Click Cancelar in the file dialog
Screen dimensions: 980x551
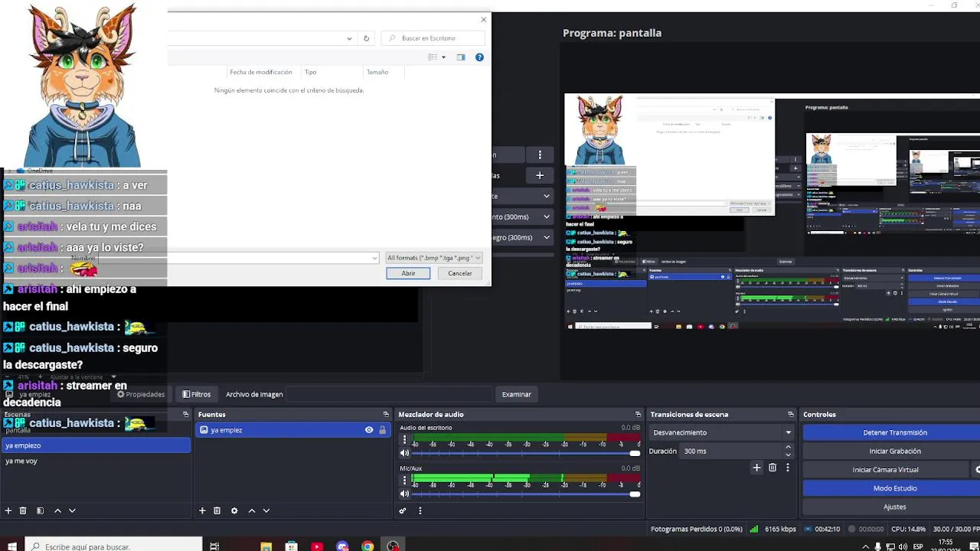(x=459, y=273)
